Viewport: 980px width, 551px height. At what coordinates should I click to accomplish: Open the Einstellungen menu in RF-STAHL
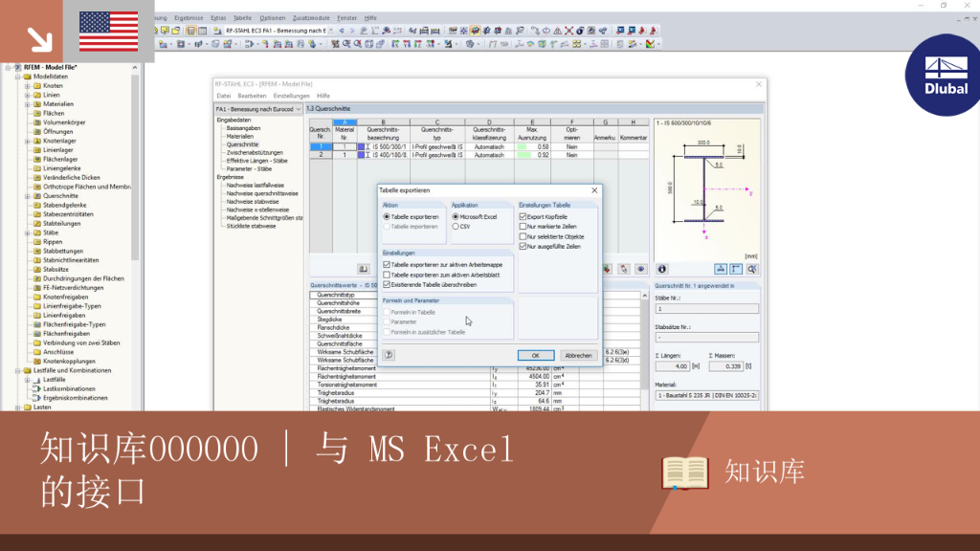(x=291, y=97)
